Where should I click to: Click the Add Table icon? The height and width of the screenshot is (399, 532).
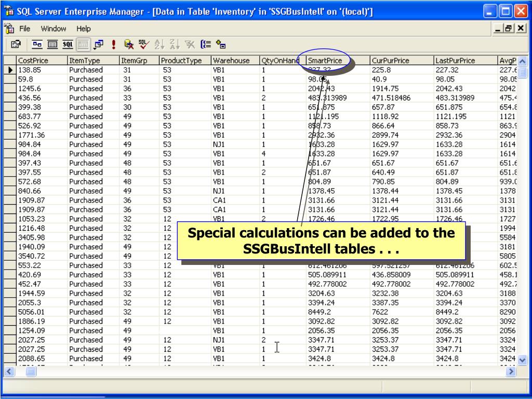221,45
